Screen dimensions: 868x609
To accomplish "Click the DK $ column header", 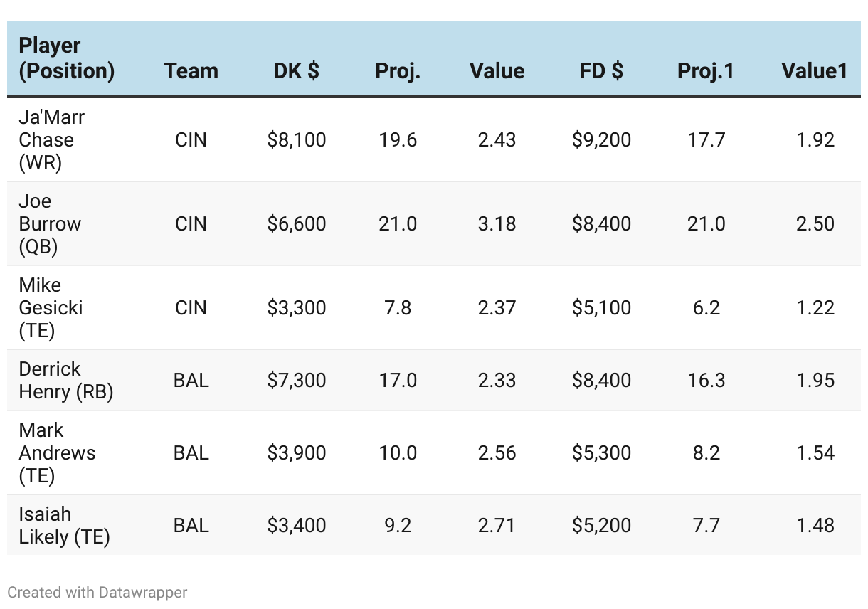I will [x=297, y=71].
